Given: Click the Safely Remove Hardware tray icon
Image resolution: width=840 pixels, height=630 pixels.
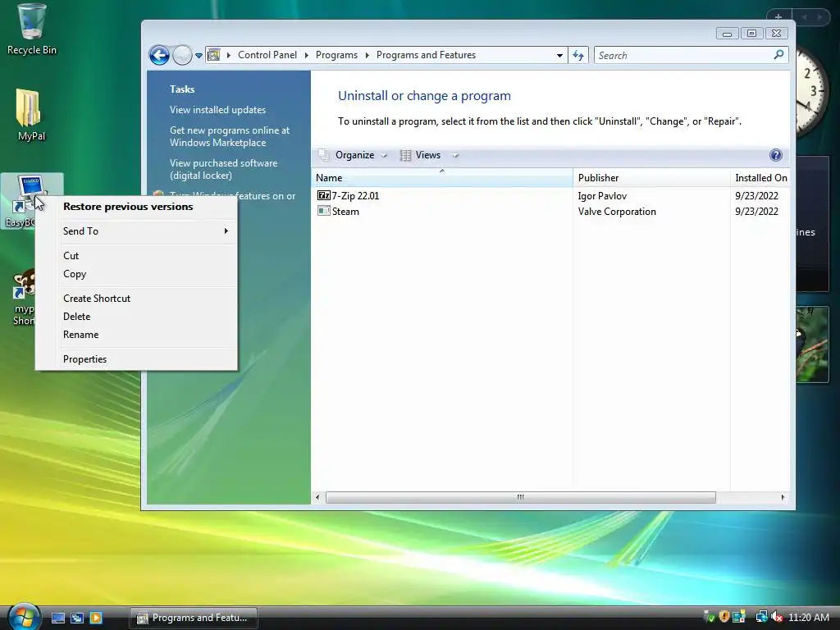Looking at the screenshot, I should click(709, 617).
